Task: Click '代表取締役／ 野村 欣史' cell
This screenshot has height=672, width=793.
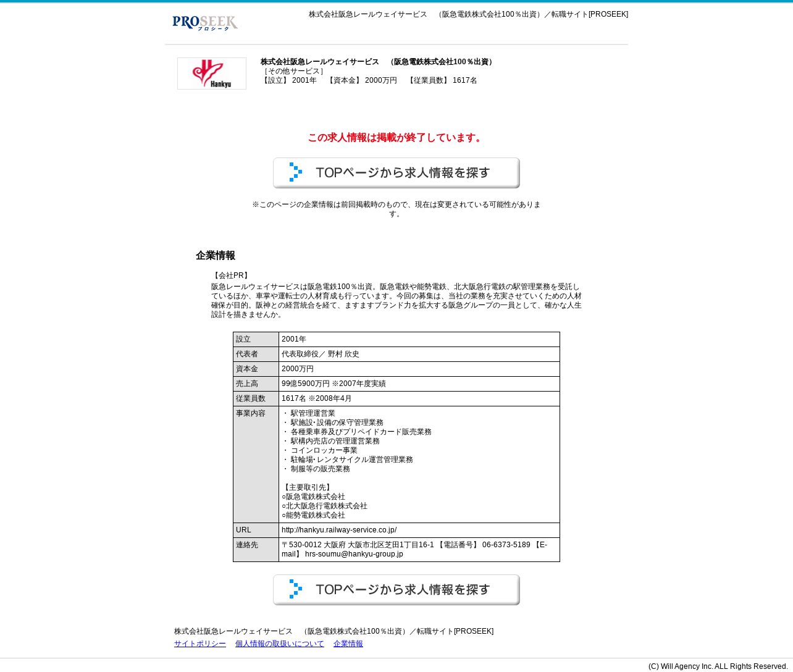Action: click(419, 355)
